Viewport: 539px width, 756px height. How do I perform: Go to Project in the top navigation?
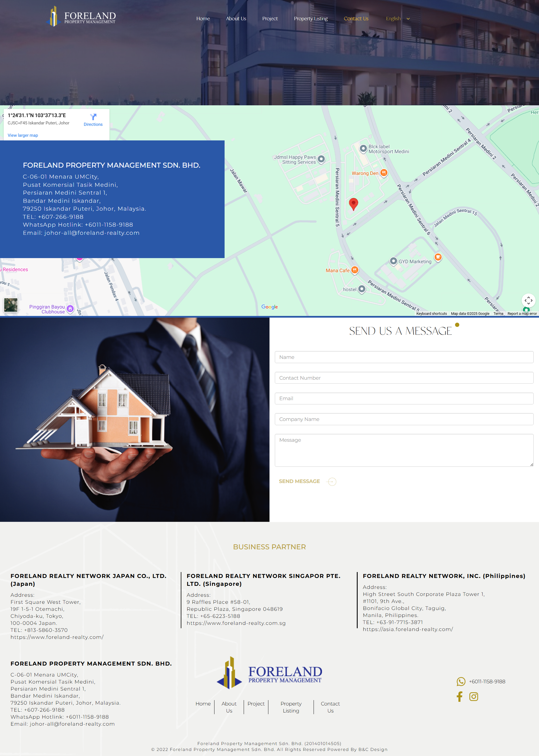click(270, 19)
